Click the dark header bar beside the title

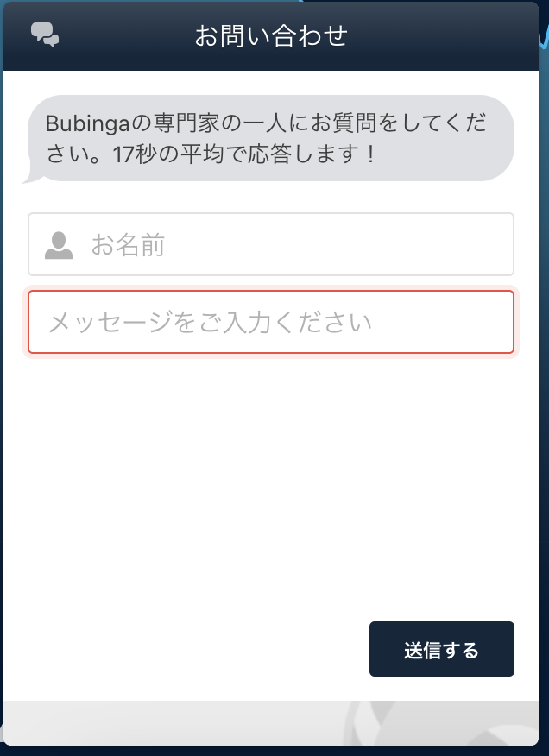click(434, 35)
